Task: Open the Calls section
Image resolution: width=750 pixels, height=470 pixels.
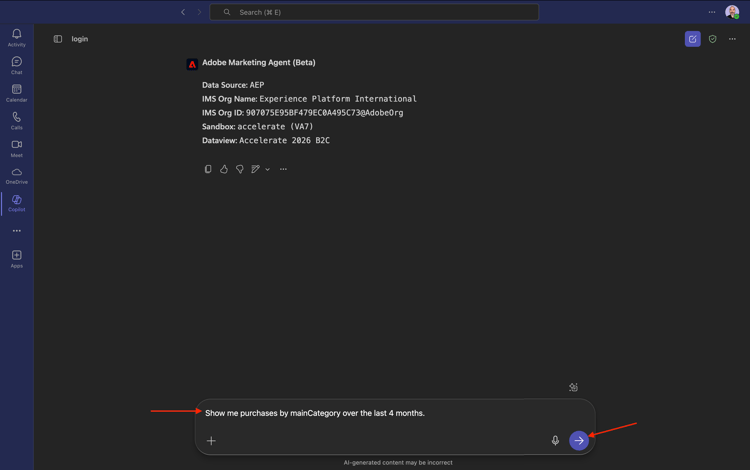Action: (17, 120)
